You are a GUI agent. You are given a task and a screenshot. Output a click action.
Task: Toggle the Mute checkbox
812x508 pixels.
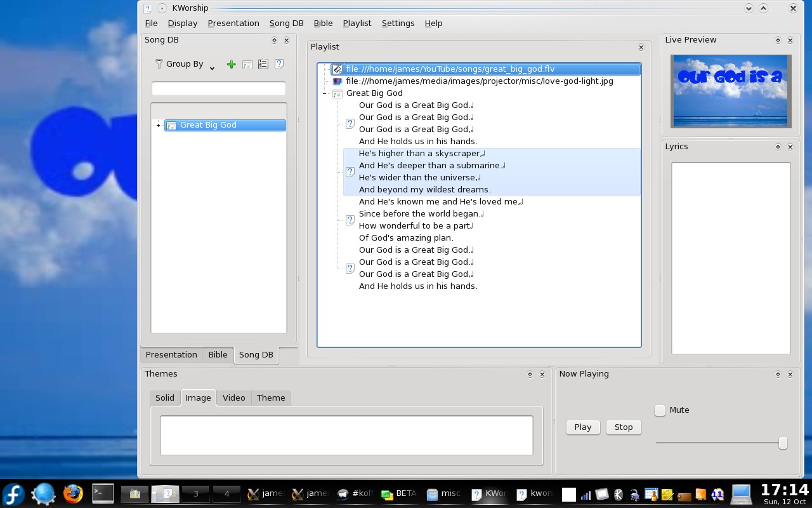(660, 410)
